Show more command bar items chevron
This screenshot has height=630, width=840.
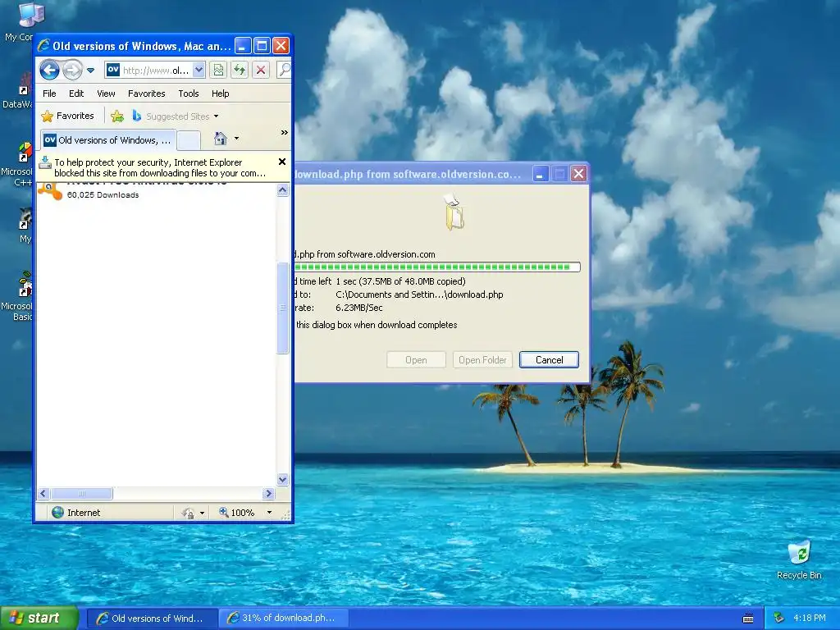coord(285,132)
